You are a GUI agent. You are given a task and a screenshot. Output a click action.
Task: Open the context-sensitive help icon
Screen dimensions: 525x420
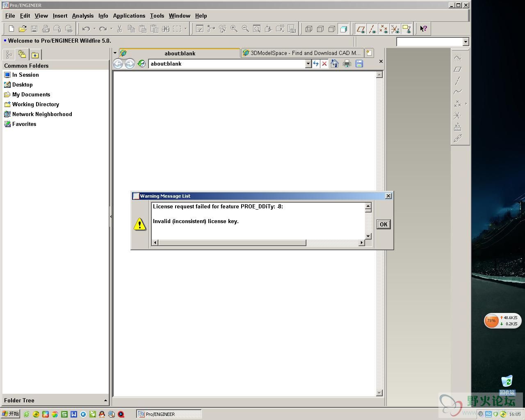(x=424, y=29)
